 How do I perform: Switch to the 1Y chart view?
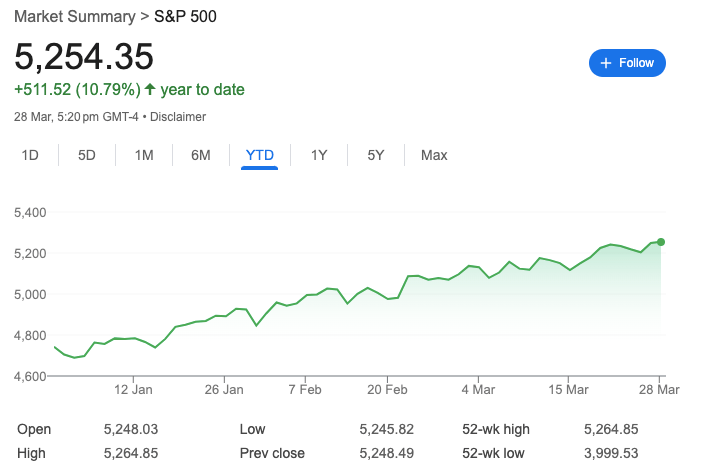[319, 155]
